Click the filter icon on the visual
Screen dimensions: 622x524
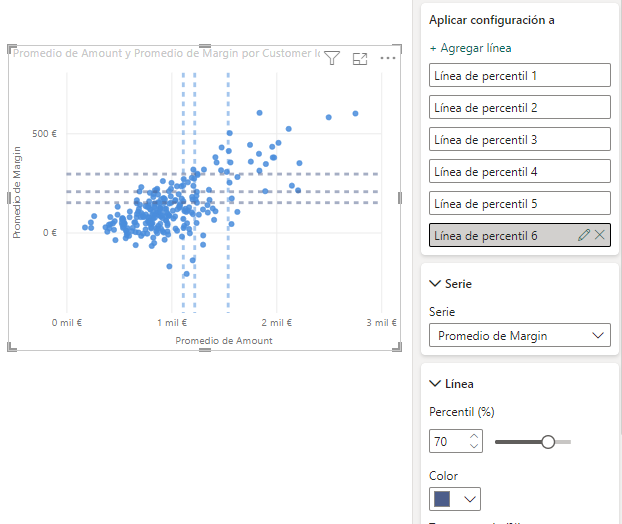tap(333, 59)
